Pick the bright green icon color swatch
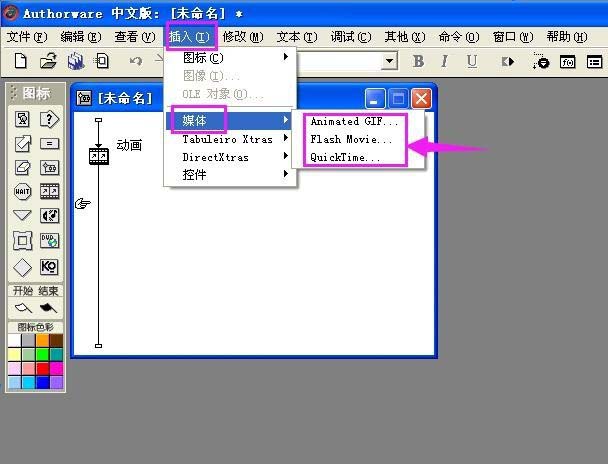This screenshot has width=608, height=464. pos(43,354)
